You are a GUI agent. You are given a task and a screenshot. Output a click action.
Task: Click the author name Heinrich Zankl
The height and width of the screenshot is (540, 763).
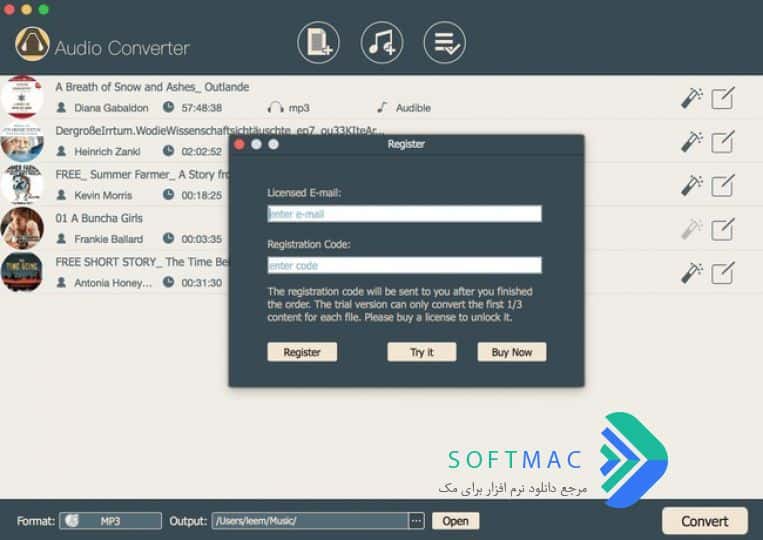click(107, 152)
